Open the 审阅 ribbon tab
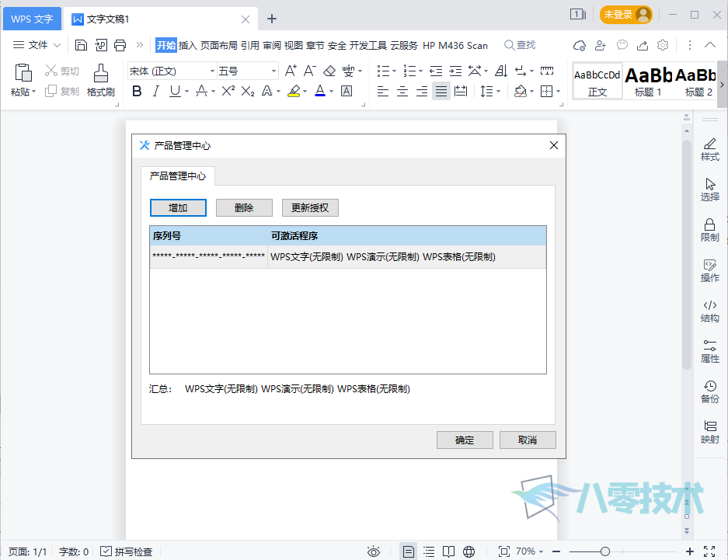Image resolution: width=728 pixels, height=560 pixels. click(272, 45)
